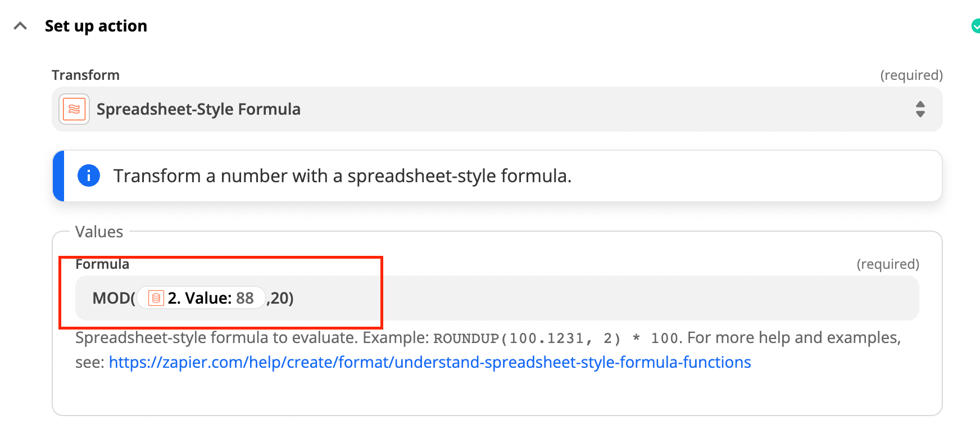Click the Formatter icon in Transform field
The height and width of the screenshot is (442, 980).
point(74,109)
